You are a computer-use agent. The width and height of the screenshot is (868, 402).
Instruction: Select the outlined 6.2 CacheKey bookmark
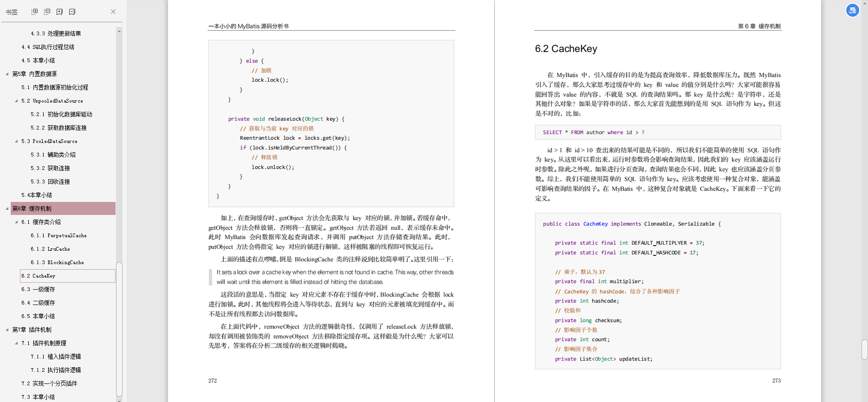tap(68, 276)
